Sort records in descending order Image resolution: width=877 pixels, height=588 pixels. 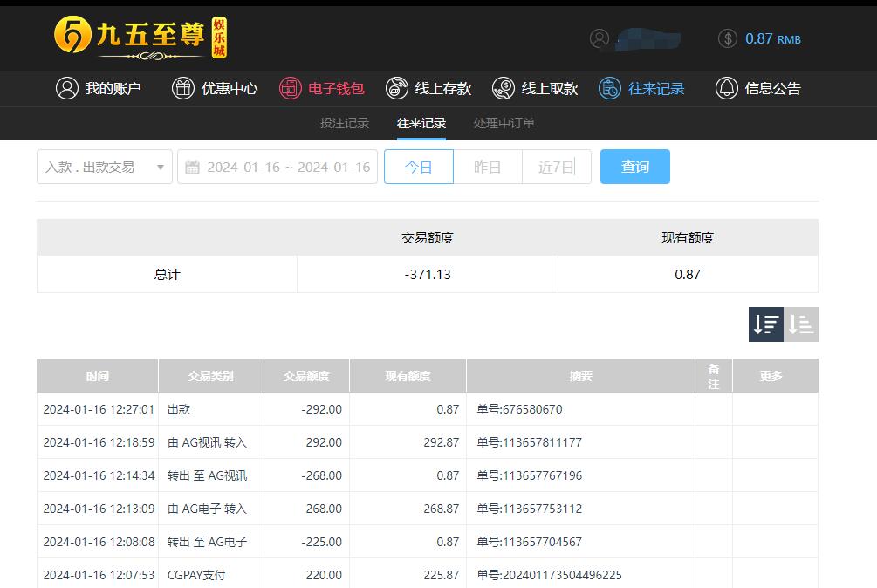(x=765, y=325)
